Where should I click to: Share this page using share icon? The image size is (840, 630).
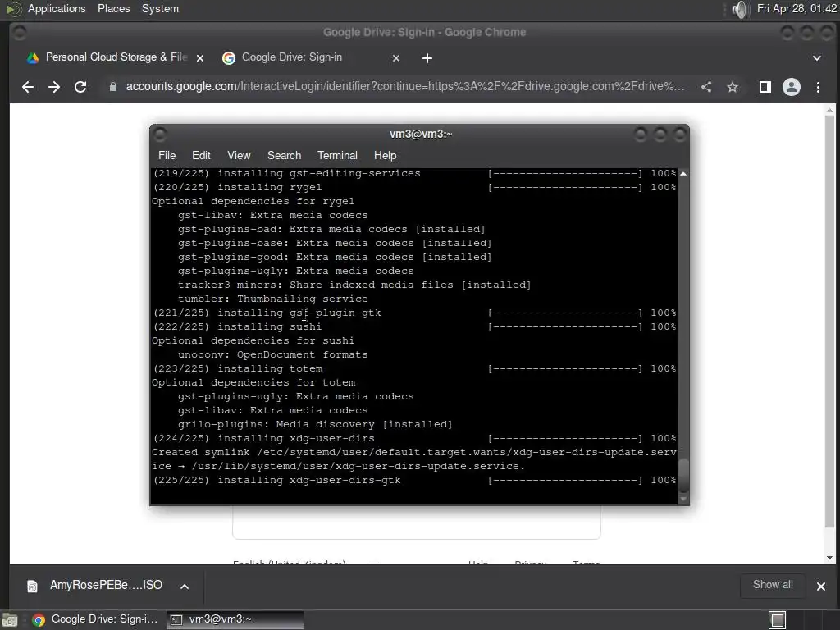point(706,87)
